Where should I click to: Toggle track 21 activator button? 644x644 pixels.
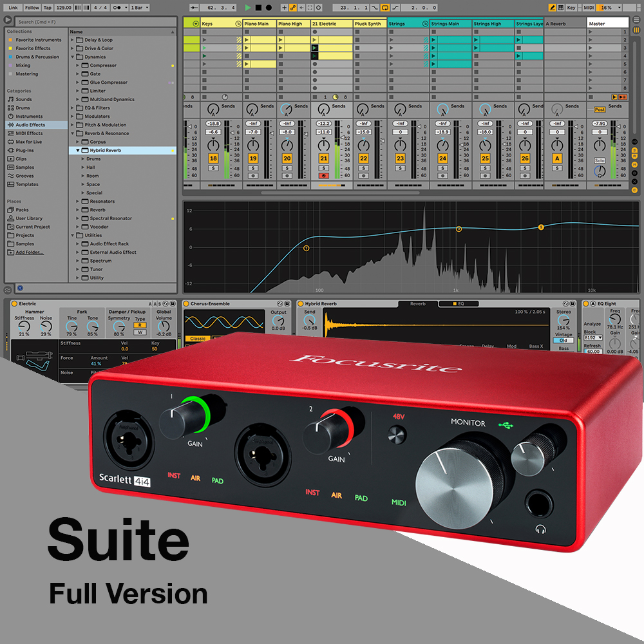click(x=324, y=158)
